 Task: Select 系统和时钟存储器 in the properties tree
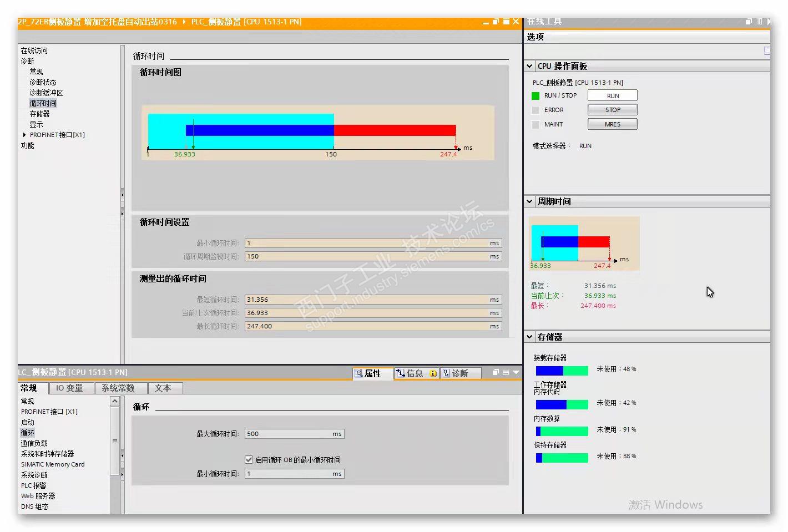click(47, 454)
